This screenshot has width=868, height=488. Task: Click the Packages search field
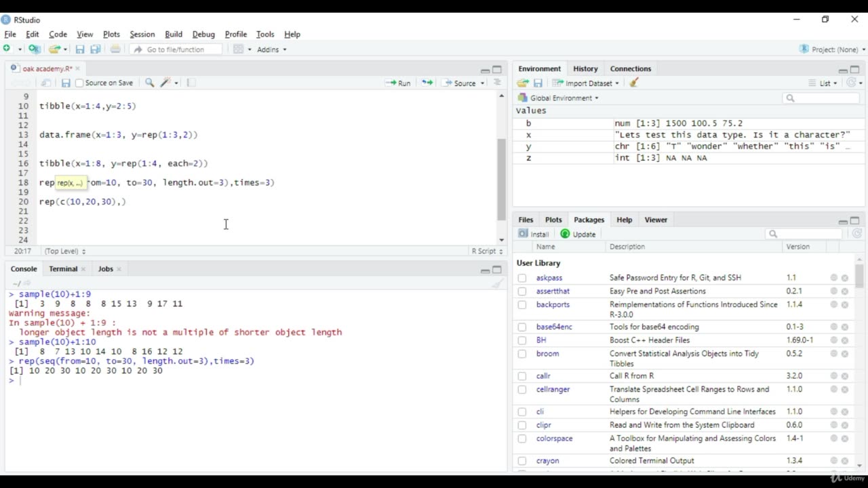804,234
